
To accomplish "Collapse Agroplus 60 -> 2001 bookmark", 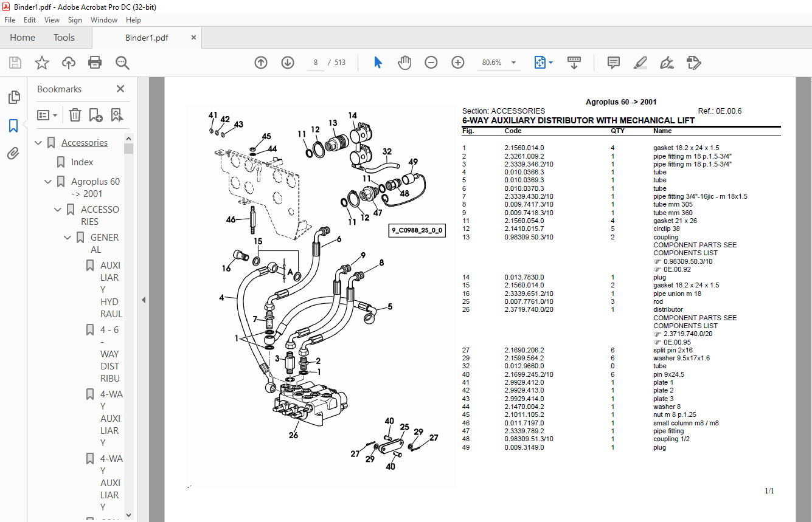I will pyautogui.click(x=49, y=182).
